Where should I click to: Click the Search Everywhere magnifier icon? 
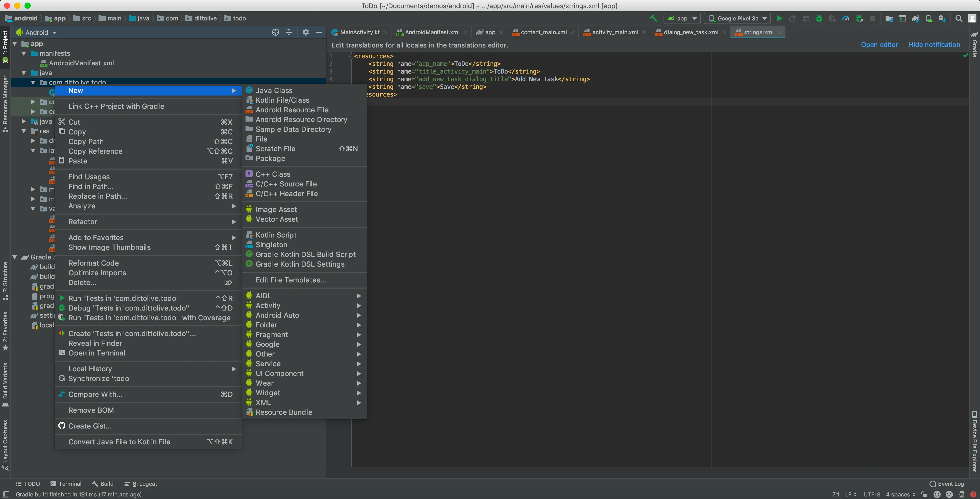pyautogui.click(x=959, y=18)
